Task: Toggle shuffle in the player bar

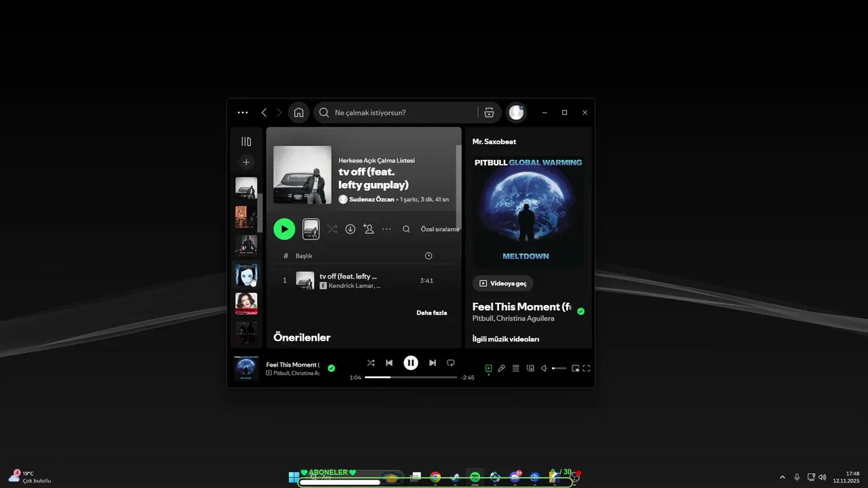Action: tap(370, 363)
